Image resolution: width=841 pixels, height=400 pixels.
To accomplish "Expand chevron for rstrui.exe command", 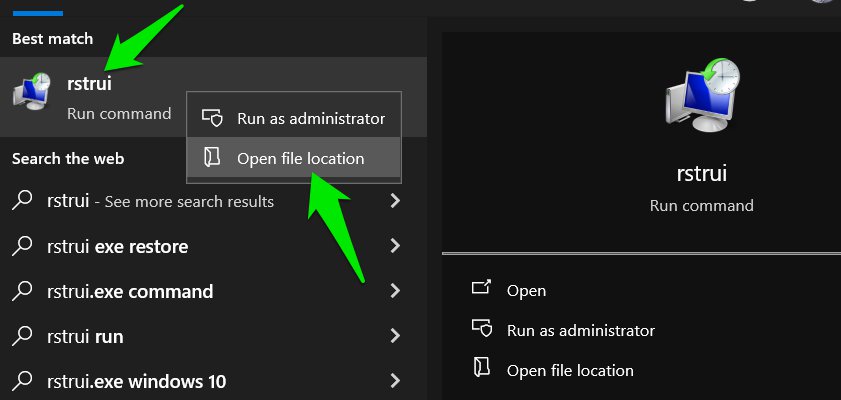I will (395, 291).
